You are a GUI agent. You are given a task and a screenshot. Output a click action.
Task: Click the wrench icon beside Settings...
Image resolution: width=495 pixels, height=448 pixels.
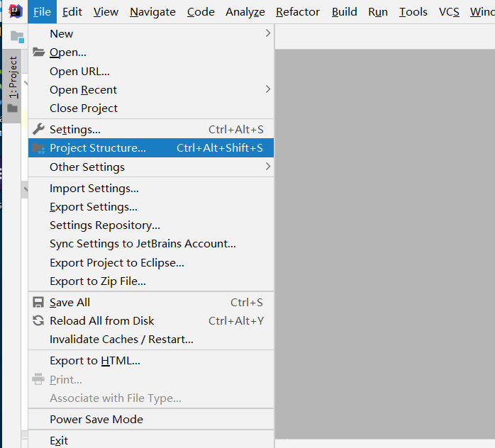tap(38, 129)
